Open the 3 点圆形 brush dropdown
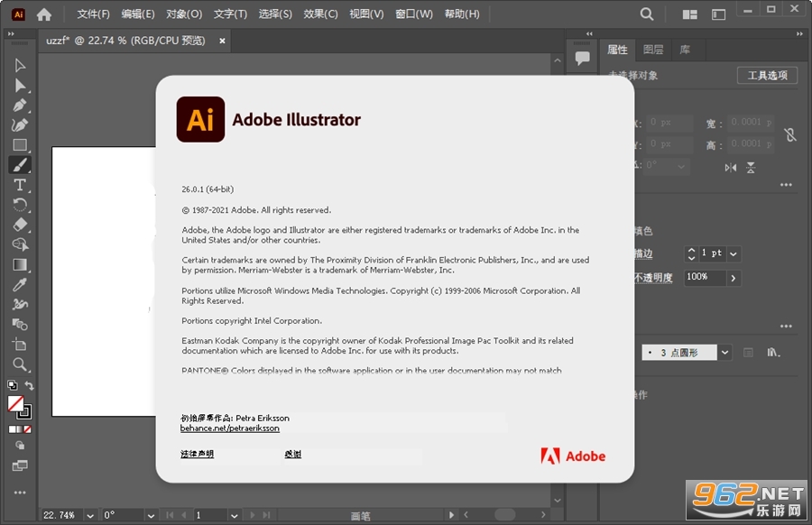Viewport: 812px width, 525px height. coord(724,353)
